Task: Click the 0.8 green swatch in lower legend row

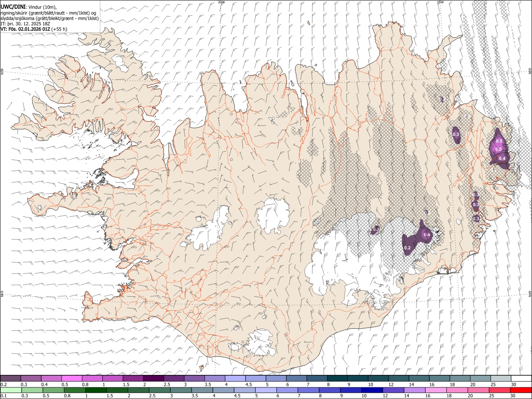Action: 75,390
